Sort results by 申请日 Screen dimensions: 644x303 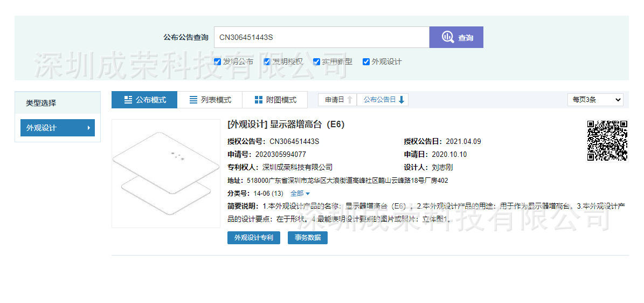337,100
